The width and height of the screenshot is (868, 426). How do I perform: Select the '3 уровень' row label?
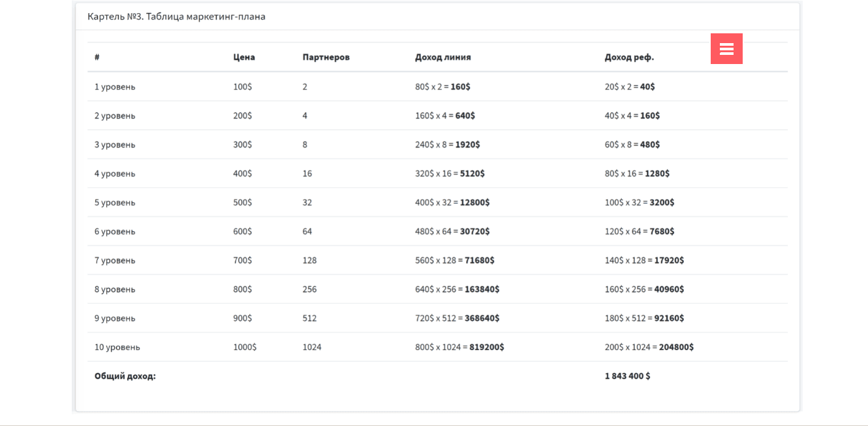click(x=115, y=145)
